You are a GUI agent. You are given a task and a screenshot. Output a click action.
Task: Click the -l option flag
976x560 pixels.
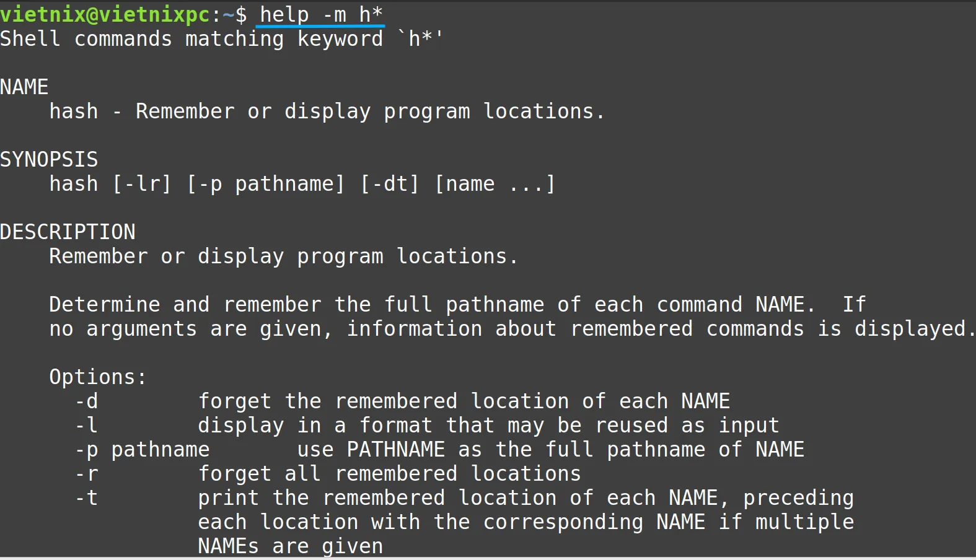tap(87, 426)
